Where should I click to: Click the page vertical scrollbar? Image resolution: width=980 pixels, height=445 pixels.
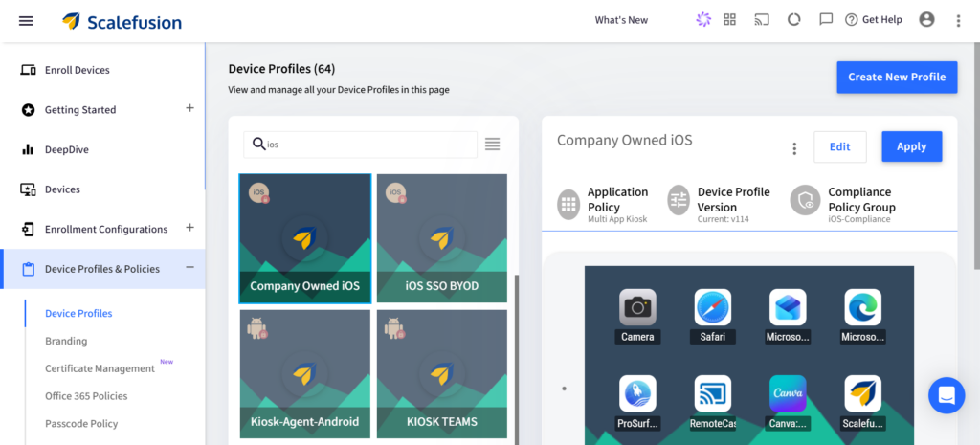point(976,156)
